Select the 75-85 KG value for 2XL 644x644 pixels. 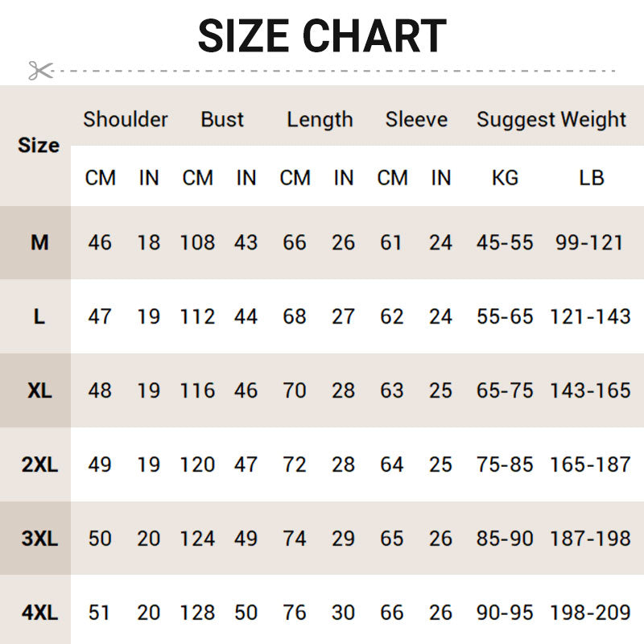pos(505,464)
